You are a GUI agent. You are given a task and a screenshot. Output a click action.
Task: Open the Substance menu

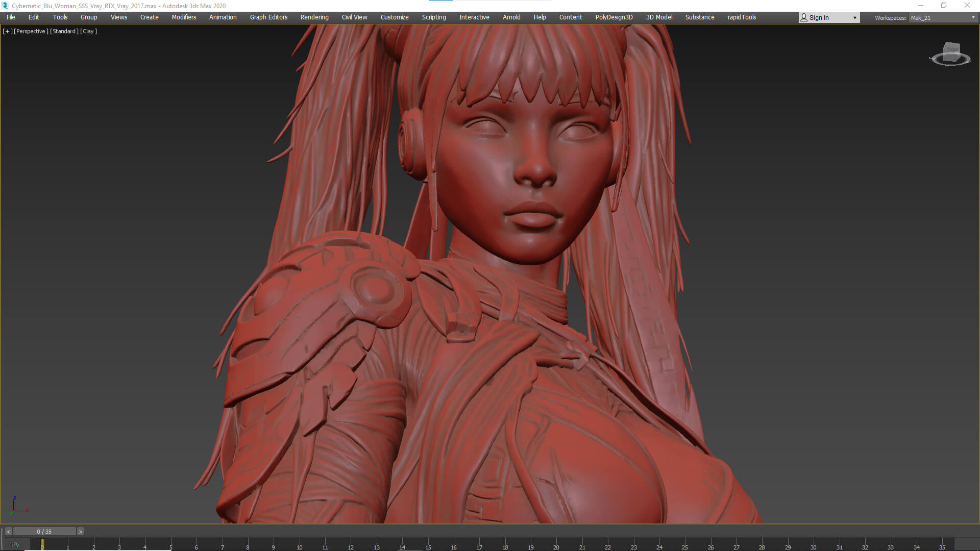coord(700,17)
